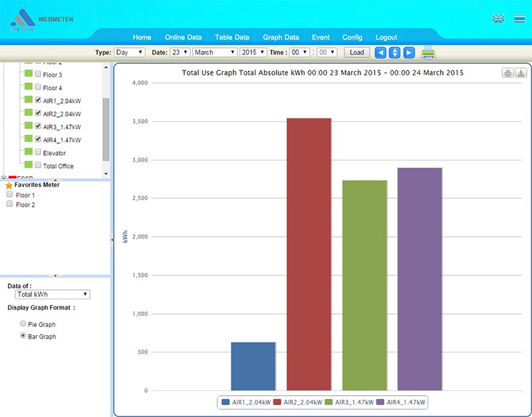Viewport: 532px width, 417px height.
Task: Check Floor 1 under Favorites Meter
Action: (9, 194)
